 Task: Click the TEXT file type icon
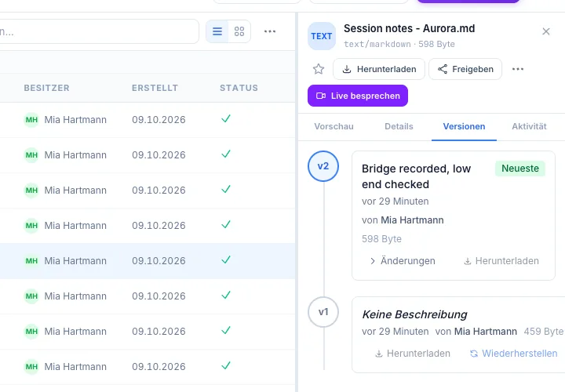(x=322, y=36)
